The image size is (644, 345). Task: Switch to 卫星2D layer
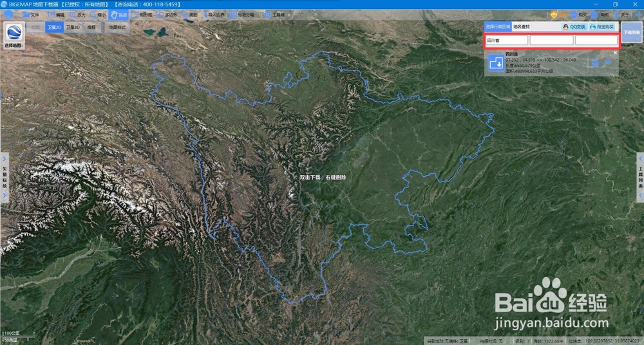(x=54, y=28)
